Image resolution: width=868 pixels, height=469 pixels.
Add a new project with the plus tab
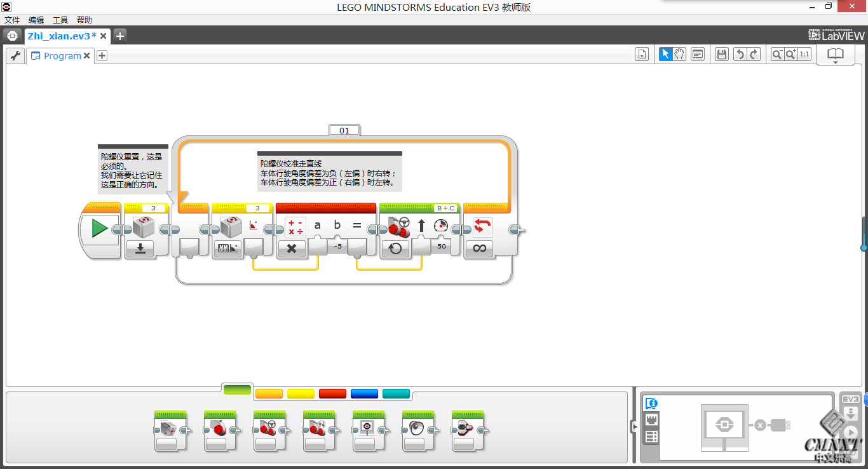coord(120,36)
